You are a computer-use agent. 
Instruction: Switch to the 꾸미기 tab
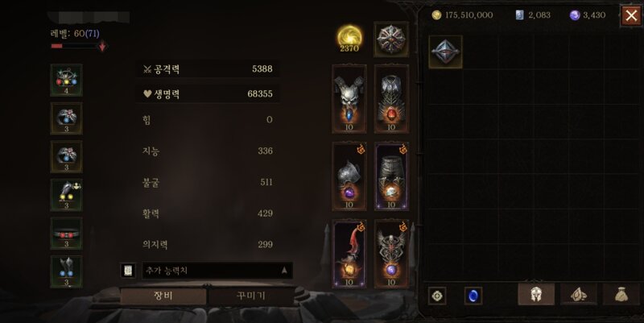pos(251,296)
